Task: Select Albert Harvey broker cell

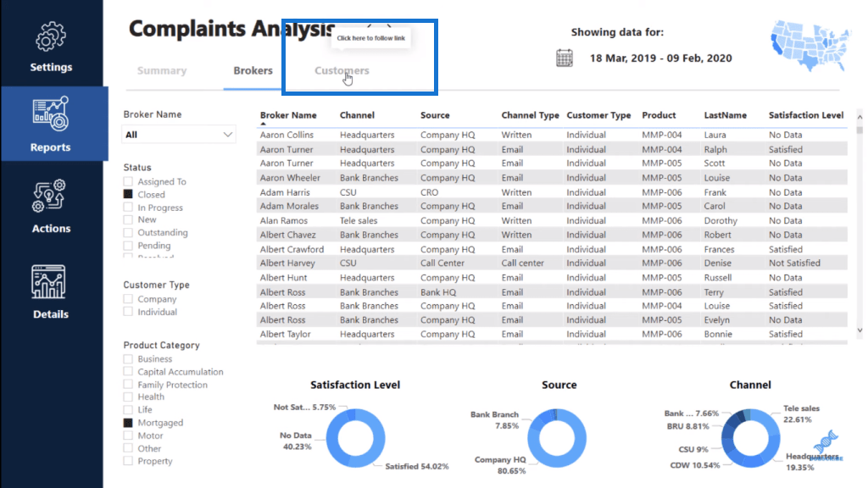Action: click(x=287, y=263)
